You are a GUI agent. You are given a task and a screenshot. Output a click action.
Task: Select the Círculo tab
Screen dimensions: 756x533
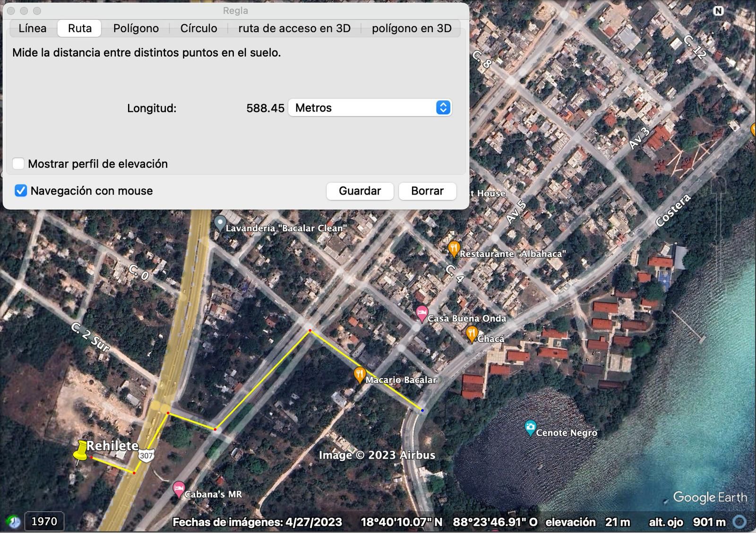pyautogui.click(x=199, y=28)
